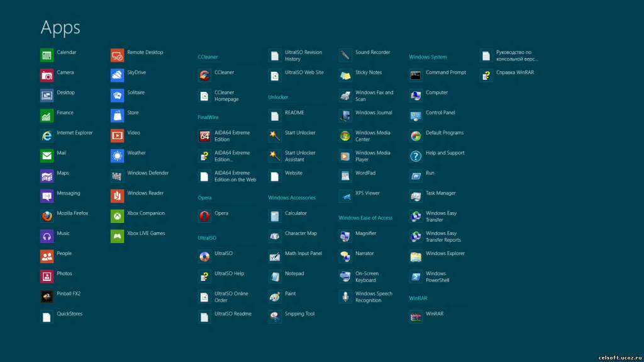The height and width of the screenshot is (362, 644).
Task: Click the Desktop label
Action: click(x=65, y=93)
